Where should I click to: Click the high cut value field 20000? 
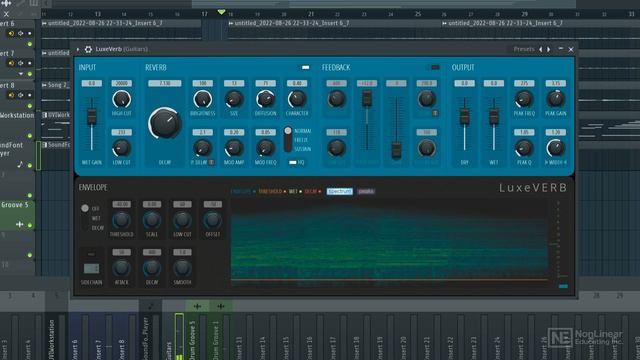pos(122,83)
